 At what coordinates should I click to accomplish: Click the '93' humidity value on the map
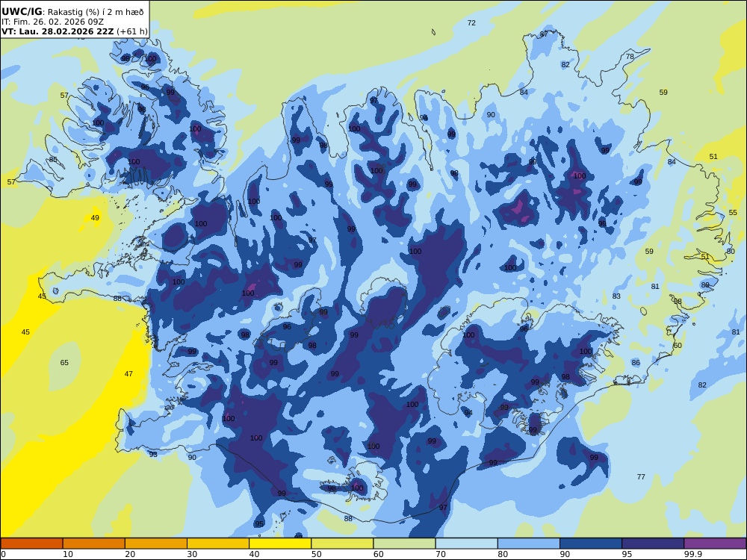(153, 455)
